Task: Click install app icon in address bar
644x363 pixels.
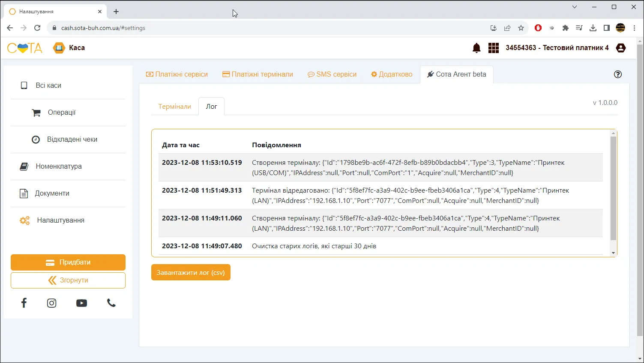Action: pos(494,28)
